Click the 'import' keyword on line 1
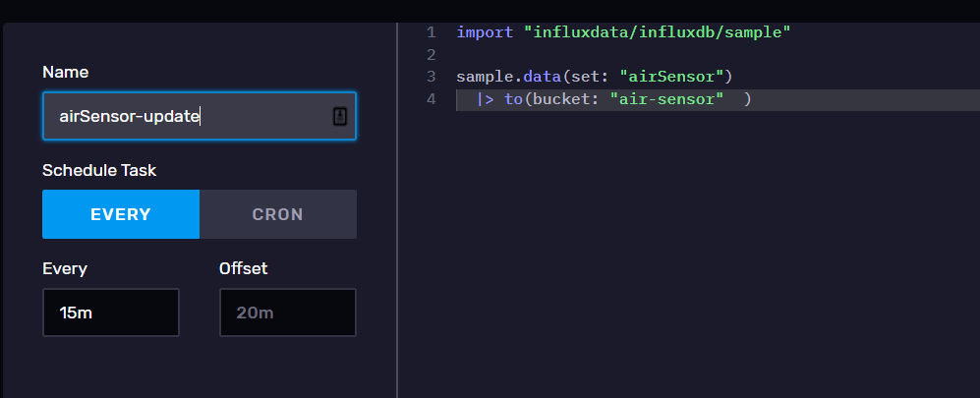980x398 pixels. (485, 32)
